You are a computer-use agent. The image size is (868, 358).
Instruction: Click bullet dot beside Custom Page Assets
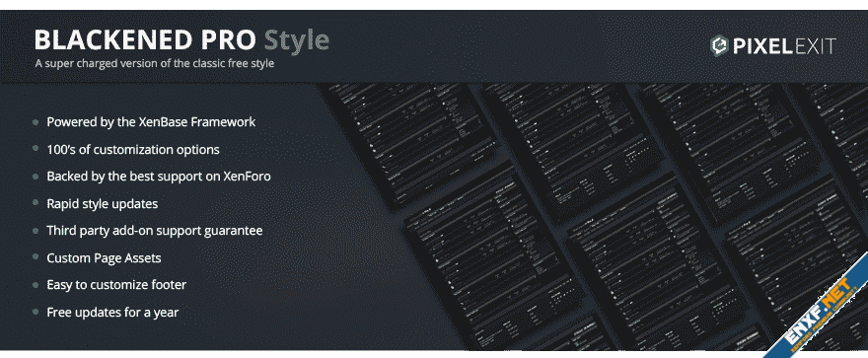click(x=36, y=257)
